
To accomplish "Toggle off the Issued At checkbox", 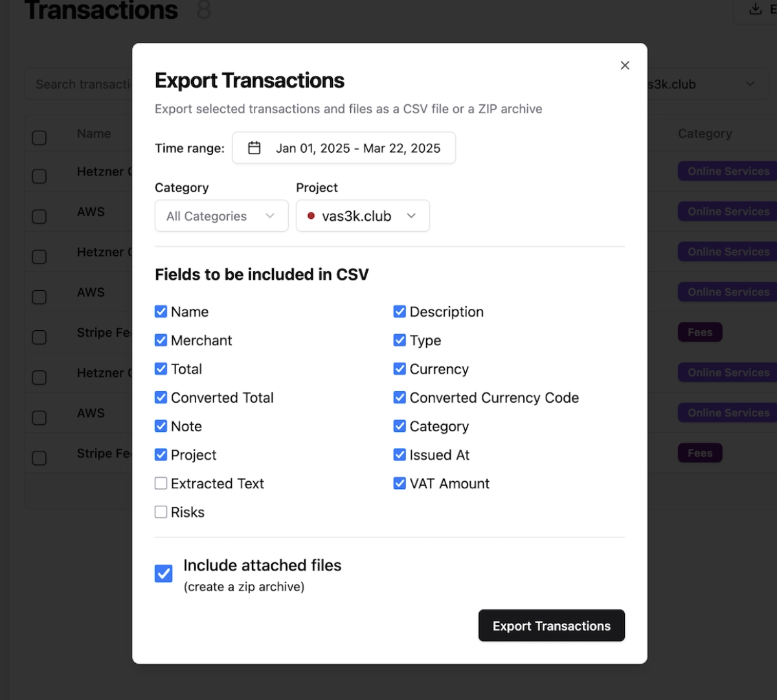I will click(400, 455).
